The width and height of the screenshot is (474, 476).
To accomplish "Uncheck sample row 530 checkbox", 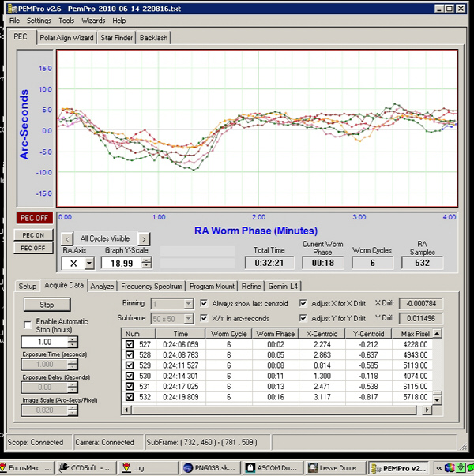I will point(130,376).
